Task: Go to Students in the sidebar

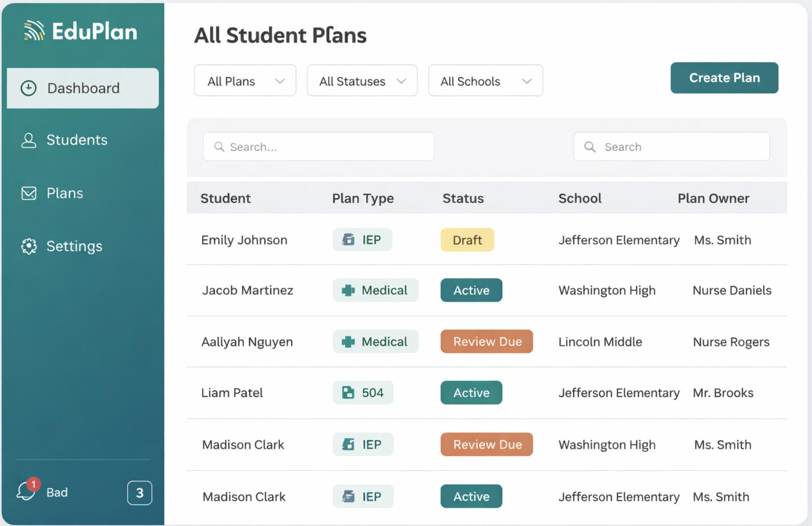Action: 77,140
